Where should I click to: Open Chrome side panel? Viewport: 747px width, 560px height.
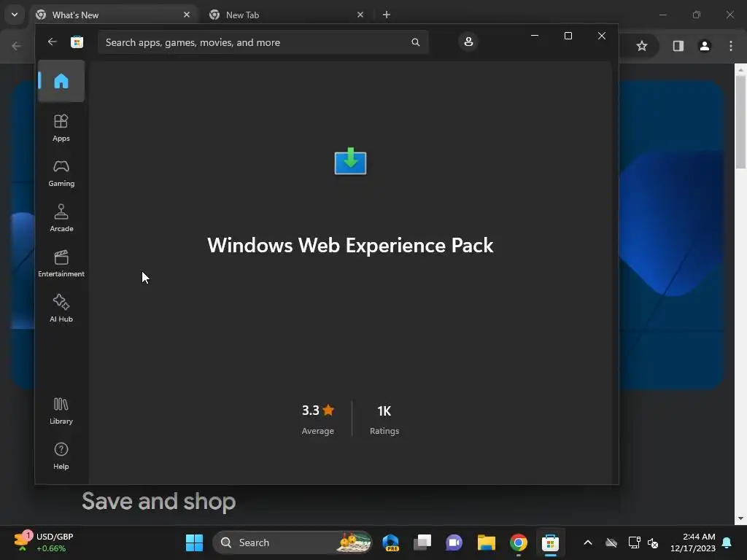678,46
